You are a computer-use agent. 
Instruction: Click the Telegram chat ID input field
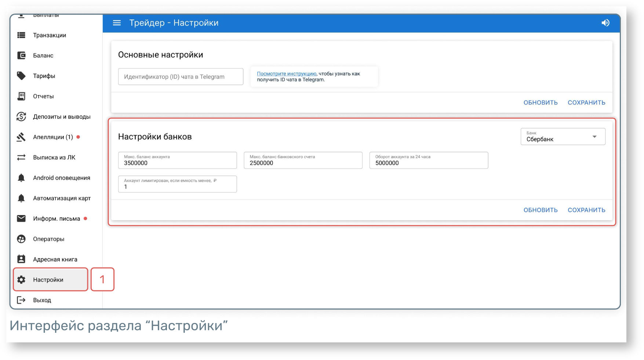pyautogui.click(x=181, y=77)
